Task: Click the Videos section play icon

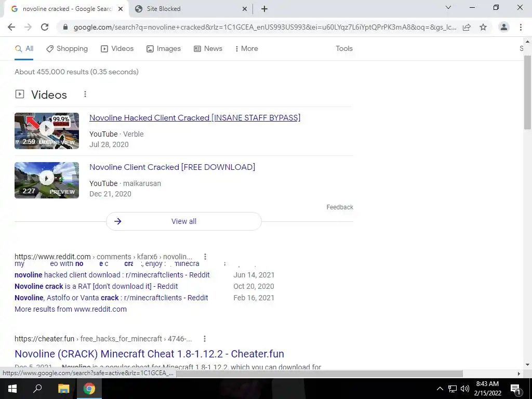Action: 20,94
